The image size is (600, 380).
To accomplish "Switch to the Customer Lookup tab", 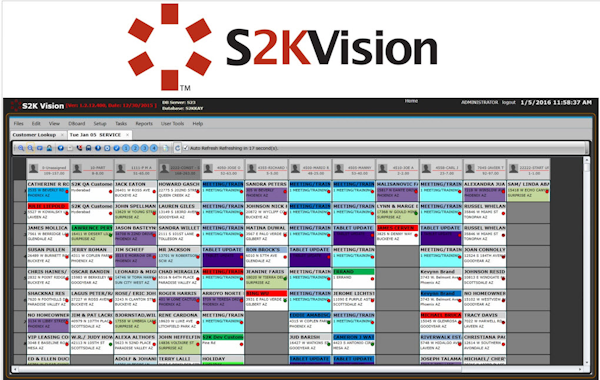I will coord(34,135).
